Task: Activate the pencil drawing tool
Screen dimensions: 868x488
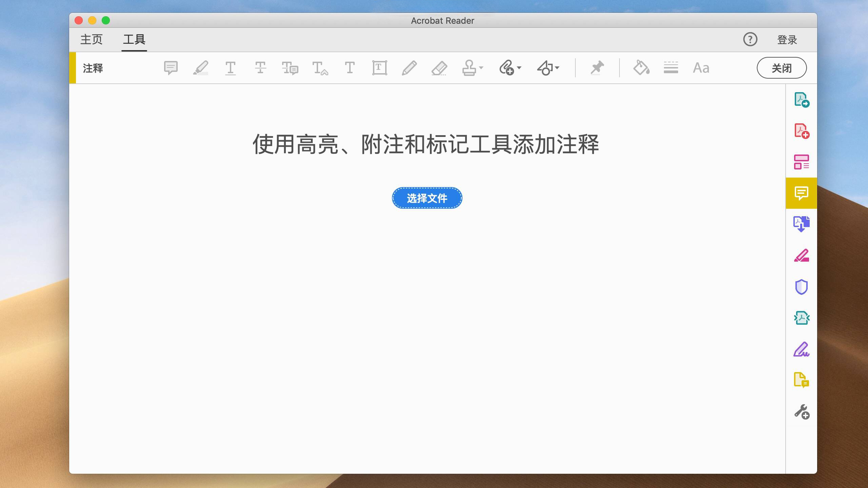Action: pos(409,68)
